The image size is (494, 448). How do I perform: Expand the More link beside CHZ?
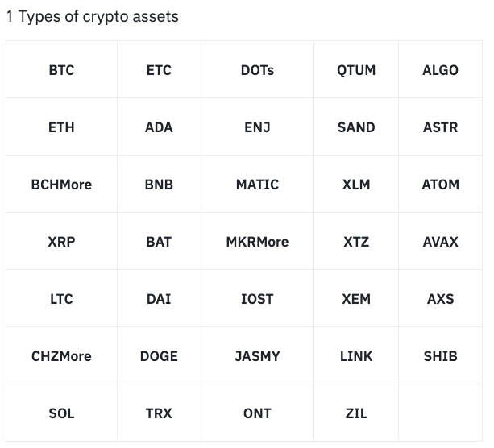coord(76,356)
